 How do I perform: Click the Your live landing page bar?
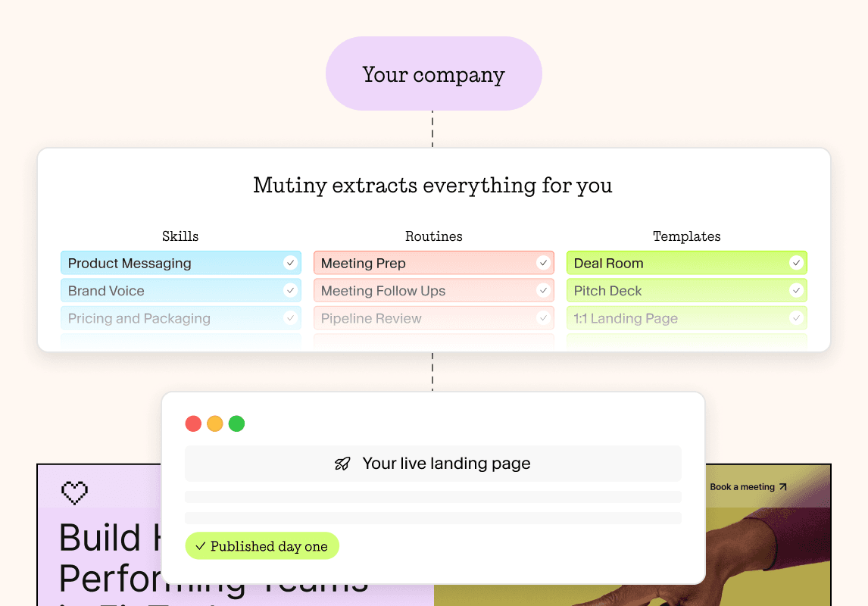[x=433, y=464]
